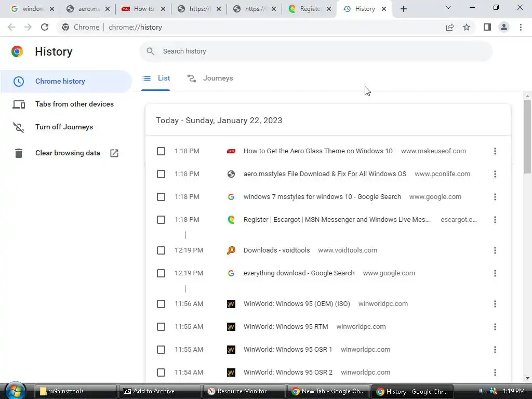Switch to the Register browser tab

[310, 9]
